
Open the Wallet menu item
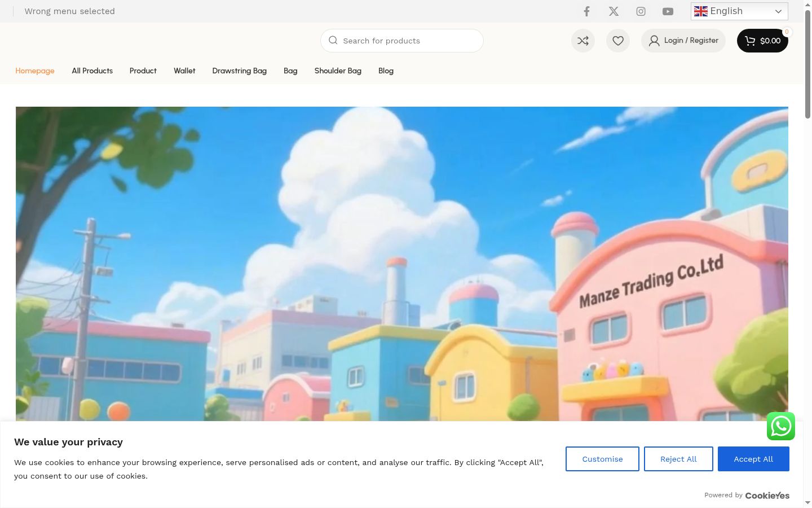coord(184,71)
